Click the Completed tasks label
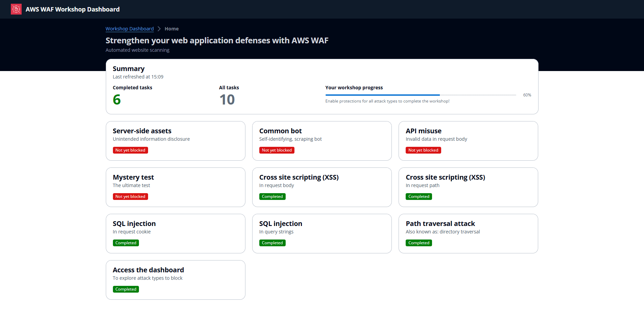The image size is (644, 319). pyautogui.click(x=133, y=88)
